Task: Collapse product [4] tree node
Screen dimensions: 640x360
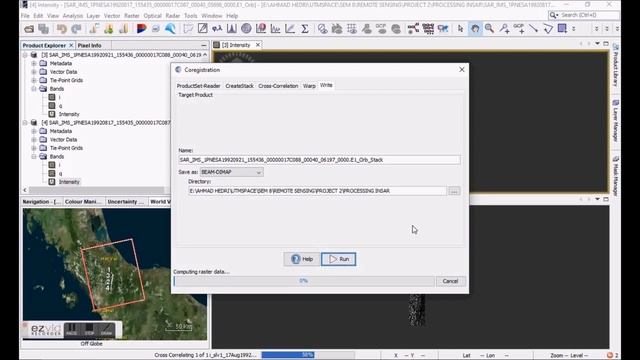Action: 25,122
